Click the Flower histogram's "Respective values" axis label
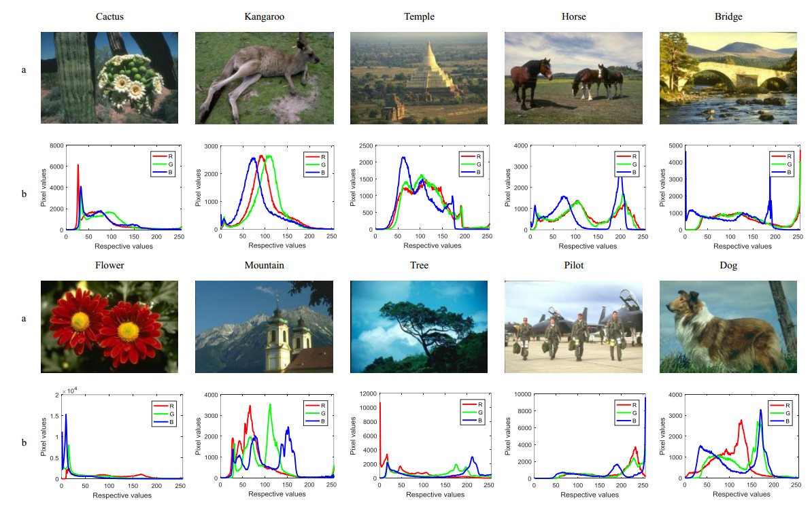Image resolution: width=812 pixels, height=511 pixels. 123,495
